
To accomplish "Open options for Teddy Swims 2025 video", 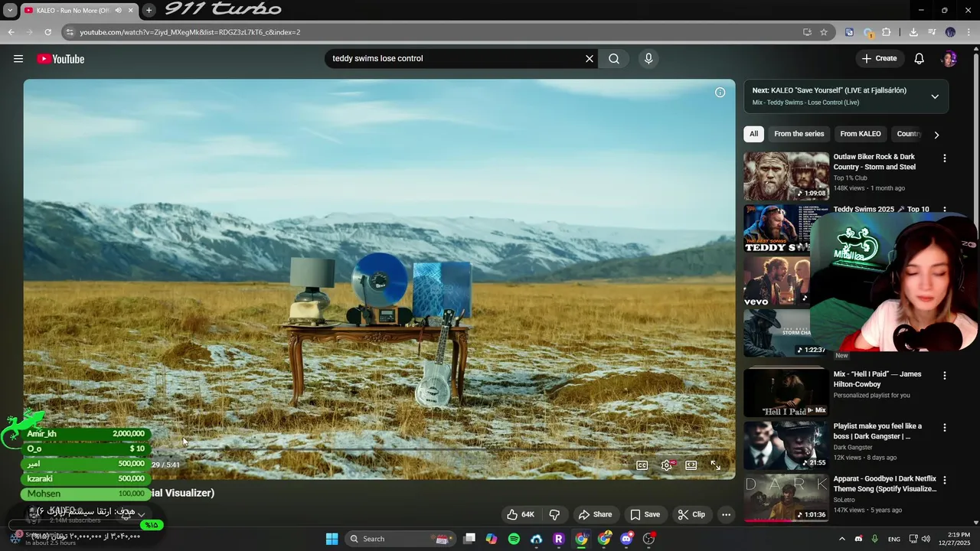I will click(x=944, y=209).
